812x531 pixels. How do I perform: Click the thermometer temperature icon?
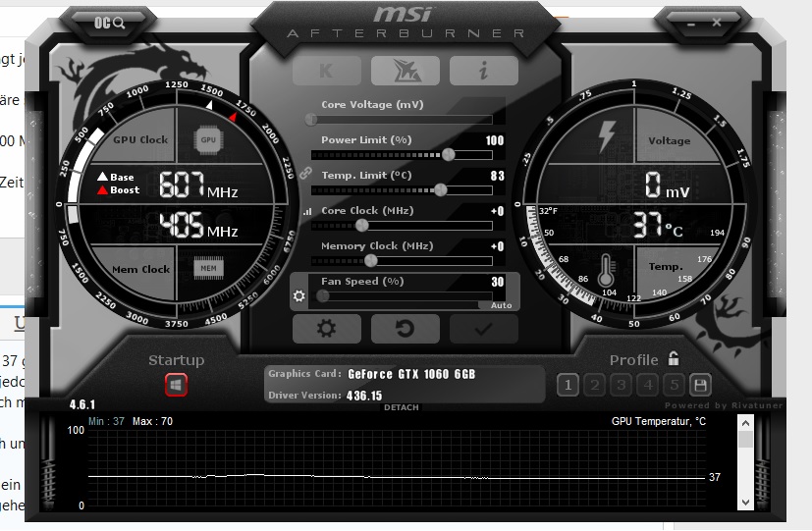tap(606, 271)
